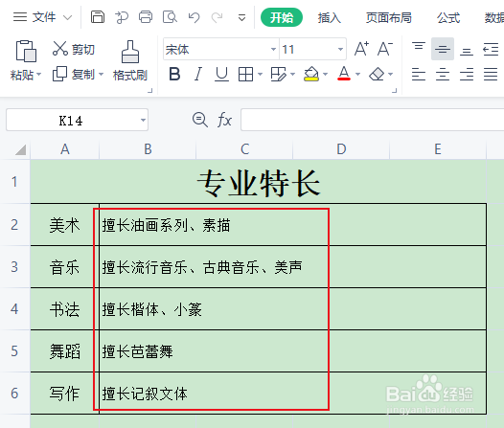Apply cell borders icon

pos(245,75)
